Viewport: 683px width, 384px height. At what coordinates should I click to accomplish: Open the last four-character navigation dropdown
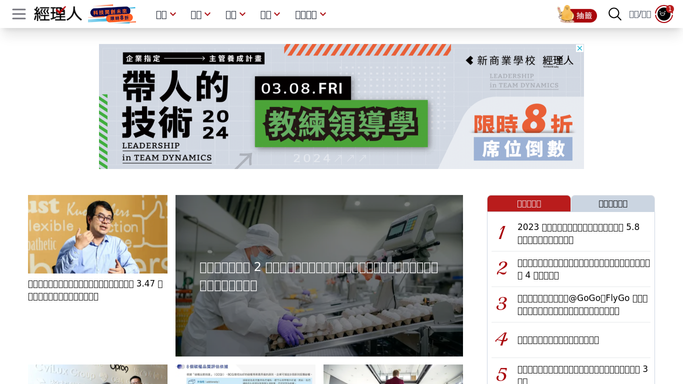[x=310, y=15]
